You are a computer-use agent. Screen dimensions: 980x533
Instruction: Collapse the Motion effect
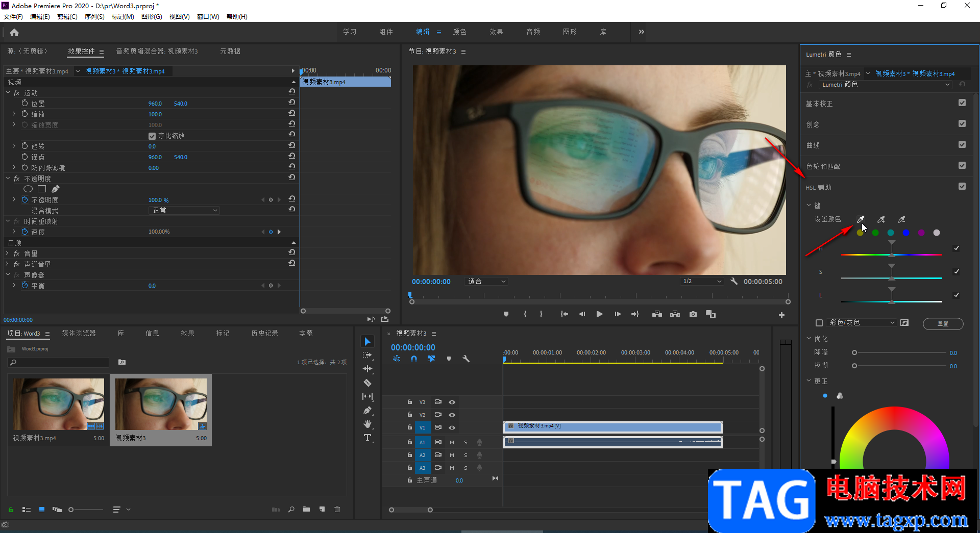[x=8, y=93]
